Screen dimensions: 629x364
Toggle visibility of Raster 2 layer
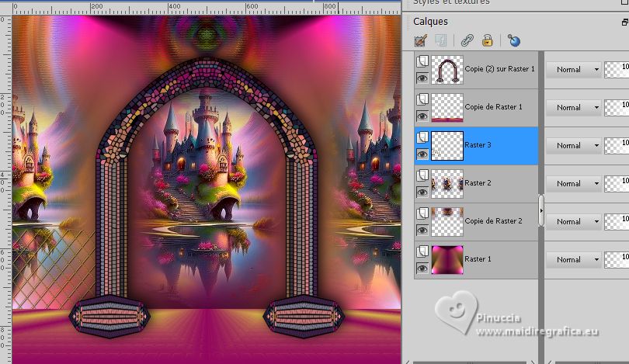click(422, 192)
